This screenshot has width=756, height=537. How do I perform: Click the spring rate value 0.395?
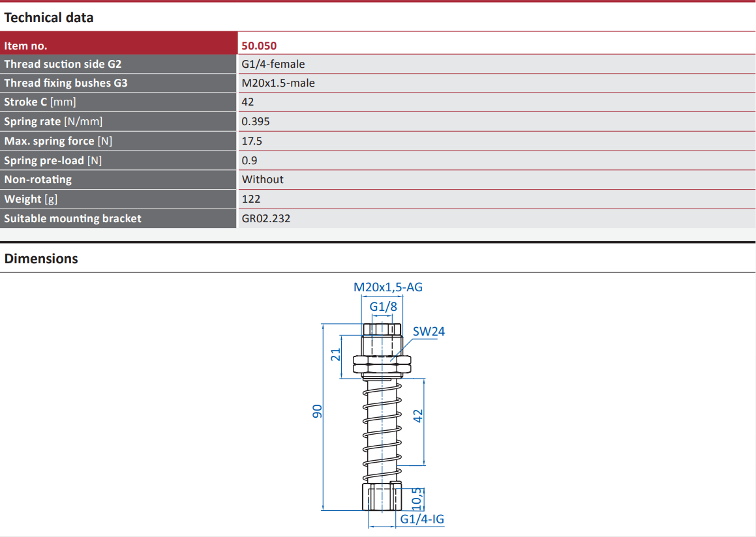point(256,121)
